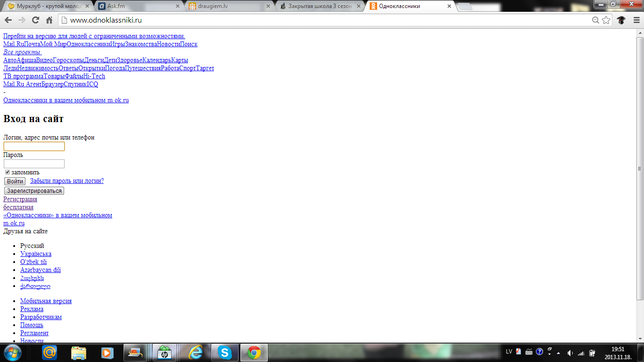Select the Одноклассники tab
This screenshot has height=362, width=644.
click(410, 7)
